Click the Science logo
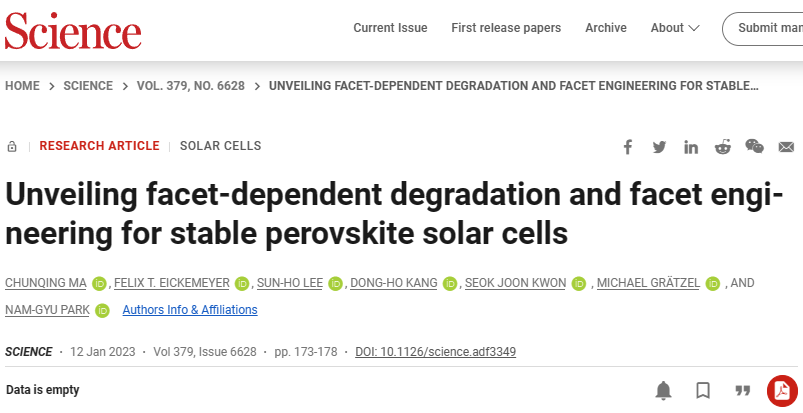The image size is (803, 413). 73,31
